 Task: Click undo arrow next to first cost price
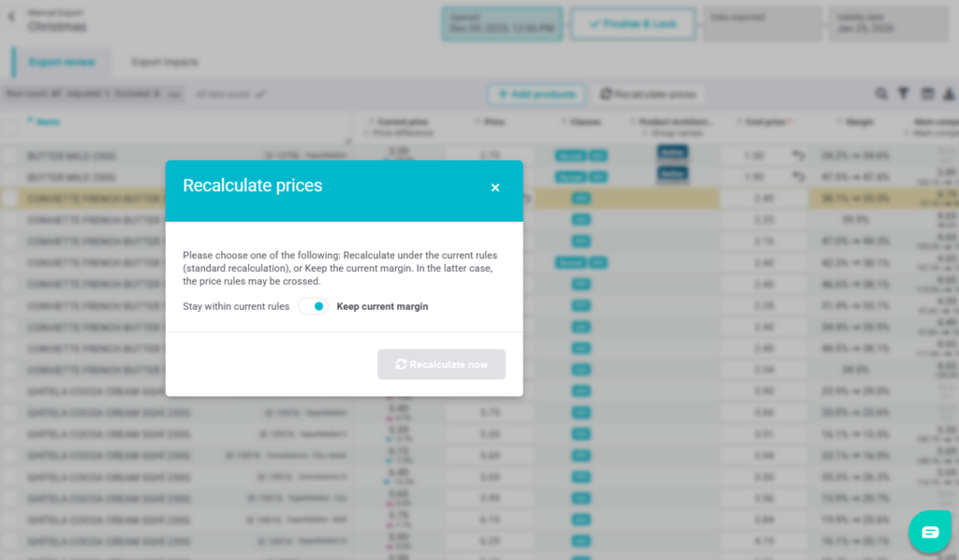tap(798, 155)
